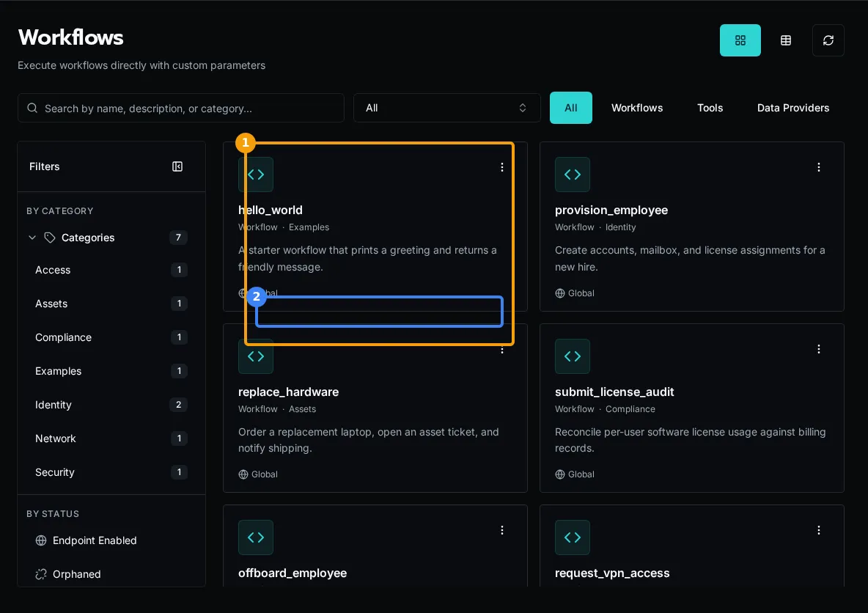Viewport: 868px width, 613px height.
Task: Switch to the Tools tab
Action: coord(710,108)
